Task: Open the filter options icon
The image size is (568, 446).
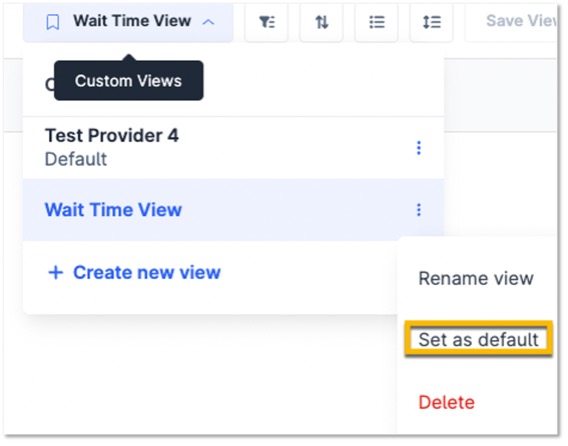Action: point(267,22)
